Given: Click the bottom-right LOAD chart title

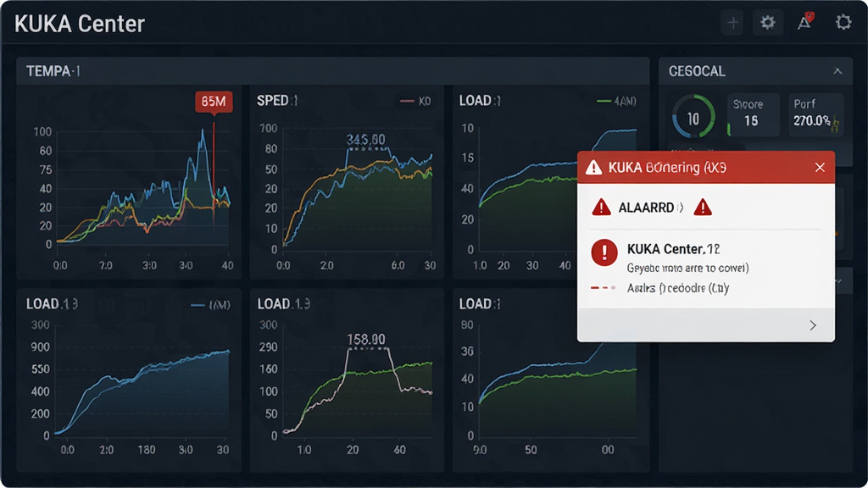Looking at the screenshot, I should (x=480, y=304).
